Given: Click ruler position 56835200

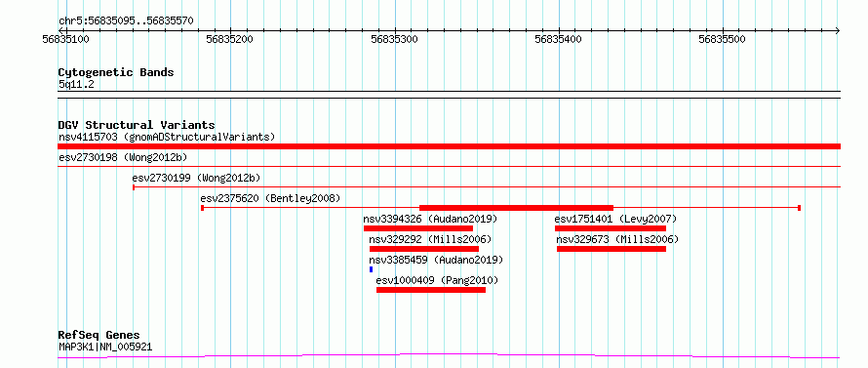Looking at the screenshot, I should coord(229,40).
